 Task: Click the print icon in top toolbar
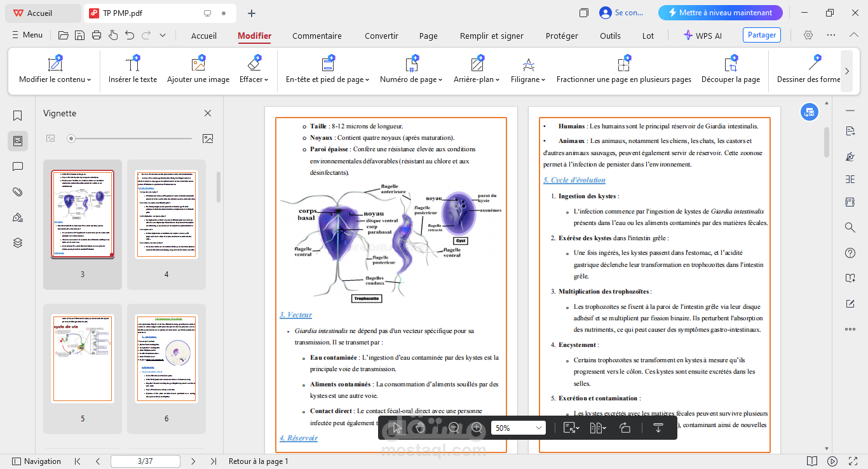(x=97, y=36)
